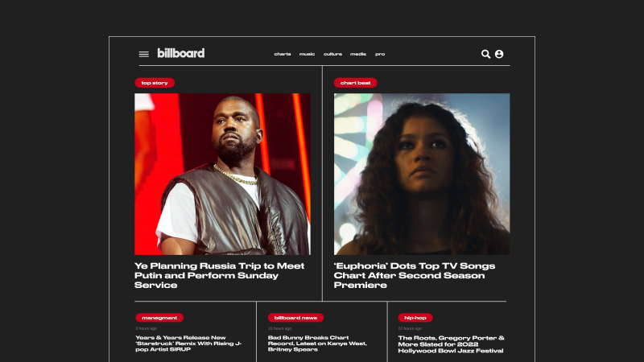Read Ye Planning Russia Trip headline
Screen dimensions: 644x362
click(x=220, y=275)
